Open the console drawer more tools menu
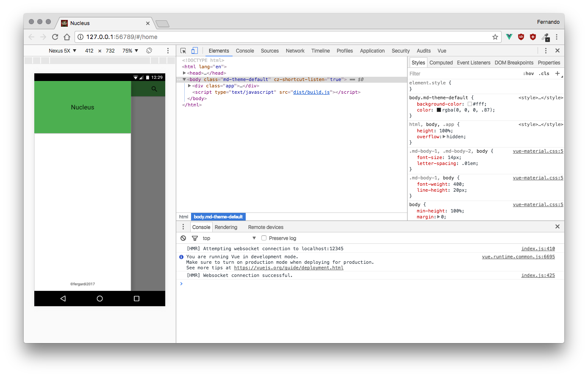This screenshot has height=377, width=588. [183, 227]
